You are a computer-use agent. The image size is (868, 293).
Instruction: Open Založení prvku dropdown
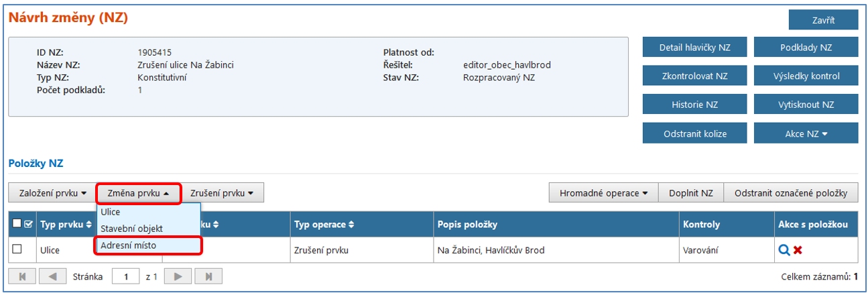pyautogui.click(x=53, y=193)
